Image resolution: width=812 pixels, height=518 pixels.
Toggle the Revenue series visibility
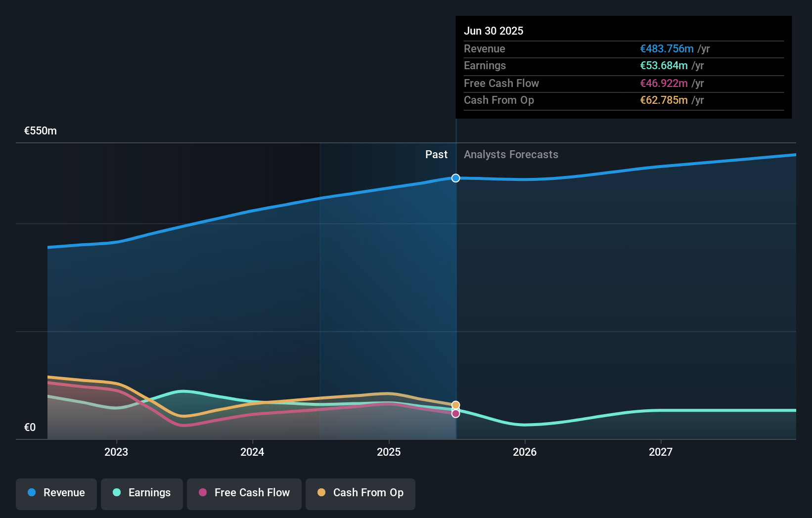(56, 493)
